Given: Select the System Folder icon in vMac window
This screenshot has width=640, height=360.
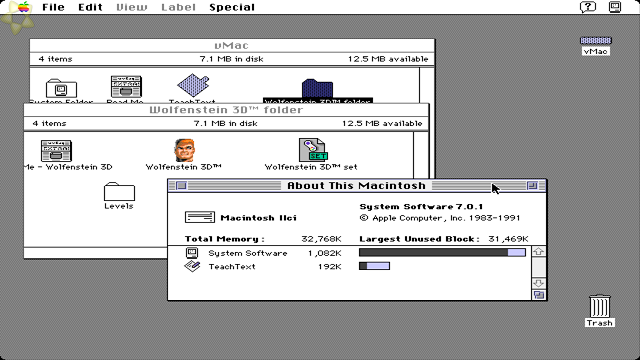Looking at the screenshot, I should point(61,88).
